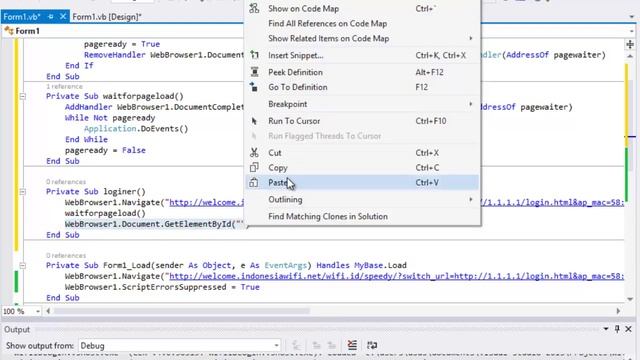Collapse the waitforpageload sub outline
Viewport: 640px width, 360px height.
(x=22, y=96)
